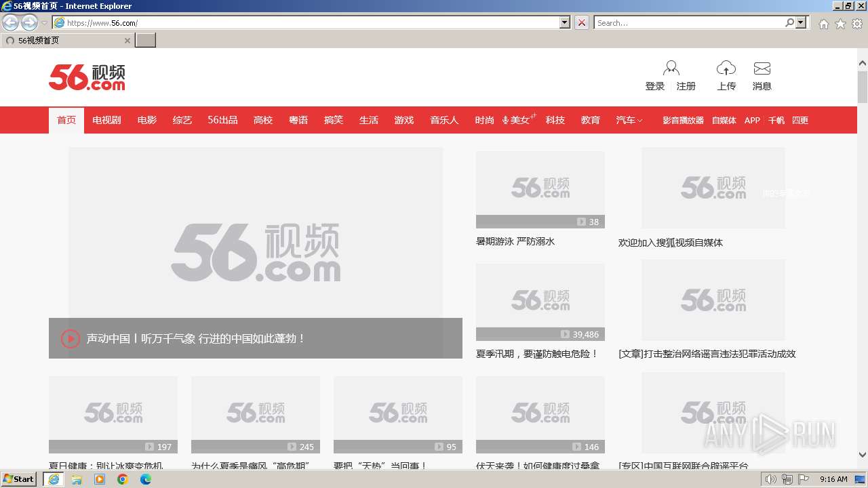This screenshot has width=868, height=488.
Task: Click the 注册 register link
Action: (686, 86)
